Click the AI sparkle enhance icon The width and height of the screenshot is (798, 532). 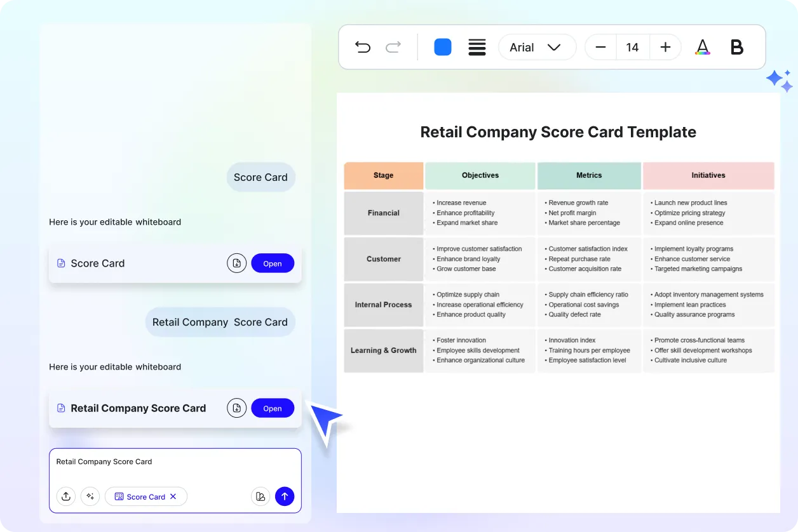(x=90, y=496)
